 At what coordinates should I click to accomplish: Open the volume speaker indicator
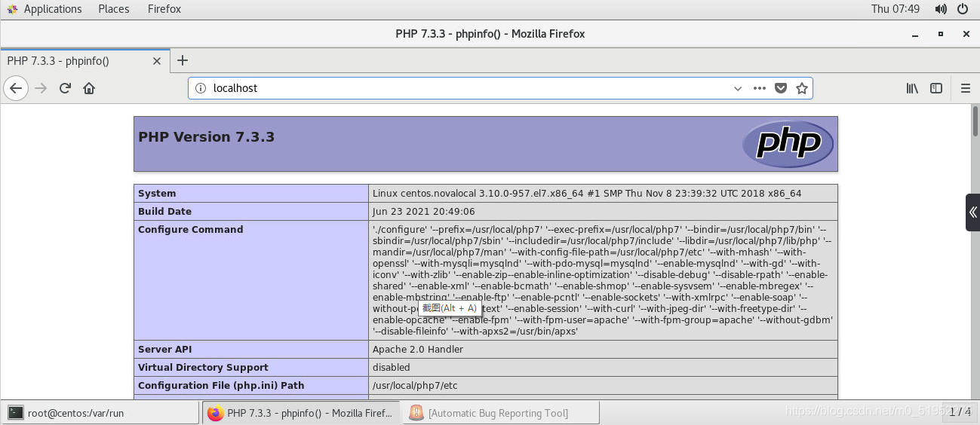coord(941,9)
